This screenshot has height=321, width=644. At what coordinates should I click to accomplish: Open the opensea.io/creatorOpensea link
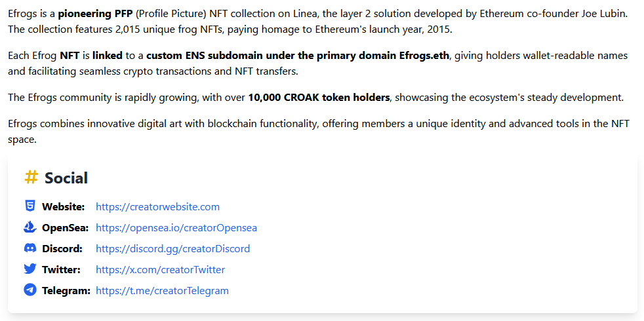(176, 228)
